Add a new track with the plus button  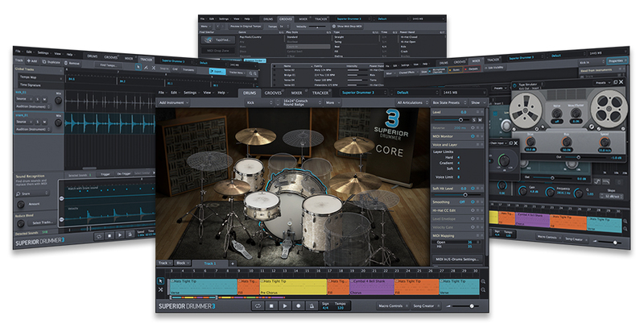point(233,264)
